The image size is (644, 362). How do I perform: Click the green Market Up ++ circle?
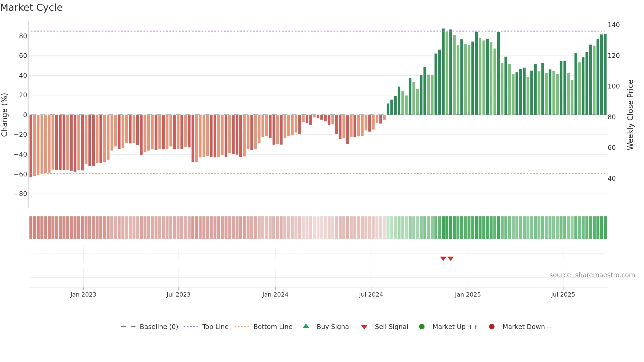pos(422,327)
